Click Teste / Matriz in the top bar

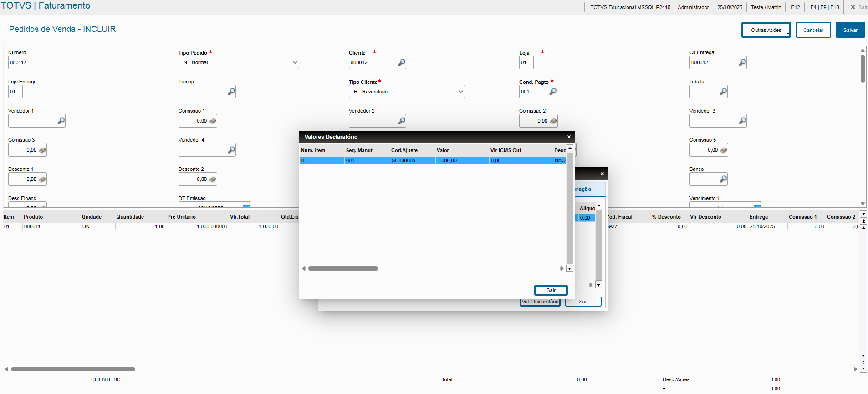(766, 7)
